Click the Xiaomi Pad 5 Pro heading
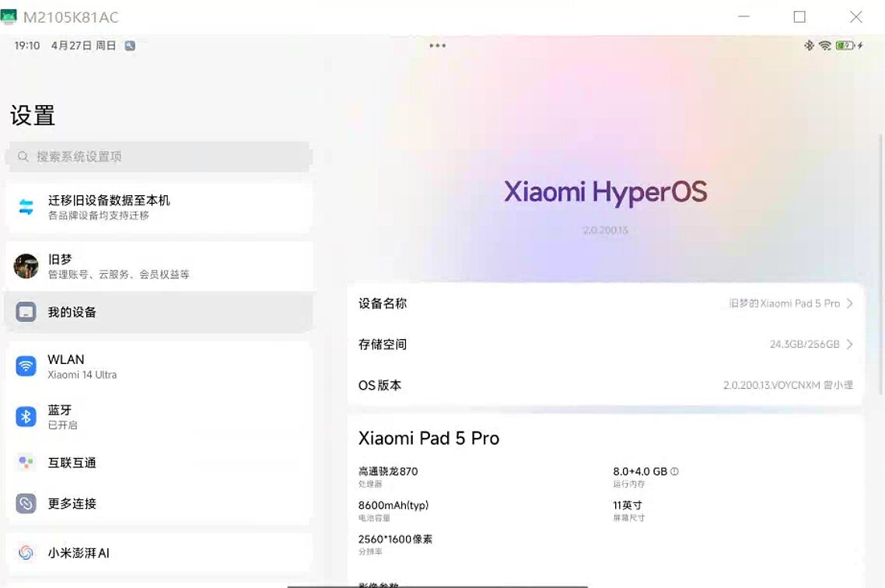This screenshot has width=885, height=588. point(429,439)
